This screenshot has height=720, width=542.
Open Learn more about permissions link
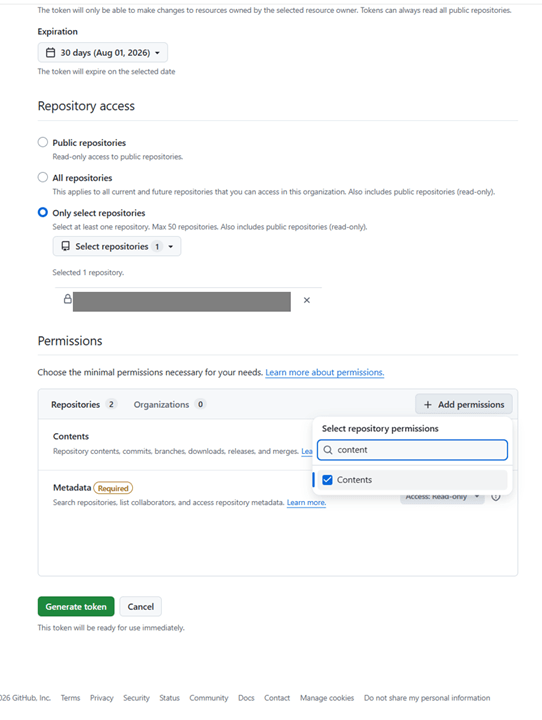pyautogui.click(x=325, y=372)
